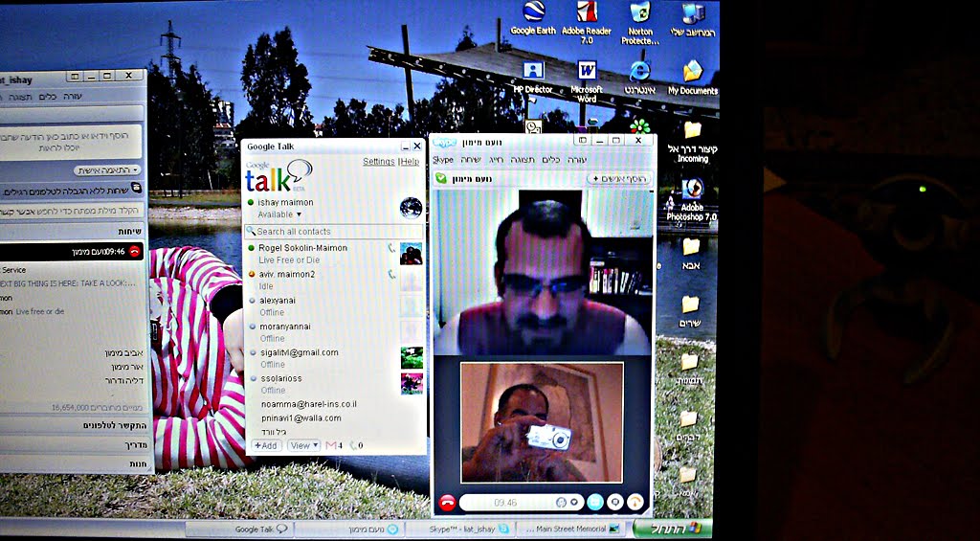The image size is (980, 541).
Task: Expand התקשר לטלפונים section in Skype
Action: (115, 425)
